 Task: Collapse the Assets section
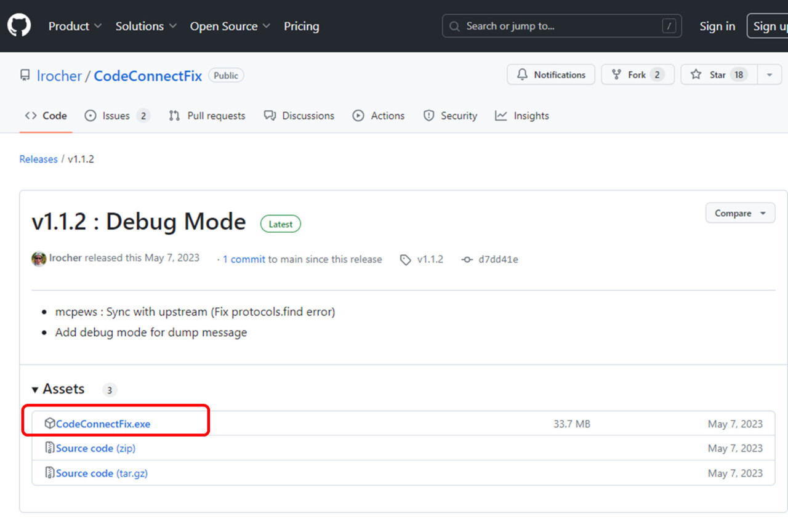58,389
